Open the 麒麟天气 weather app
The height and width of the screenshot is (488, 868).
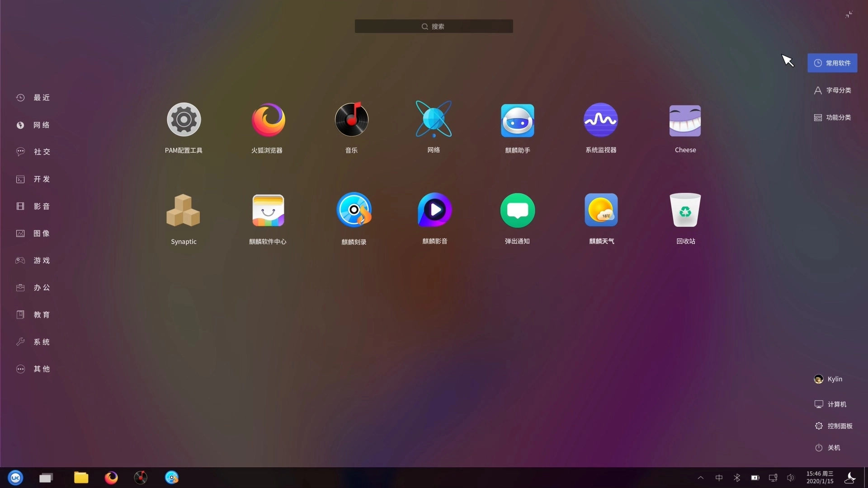coord(601,211)
